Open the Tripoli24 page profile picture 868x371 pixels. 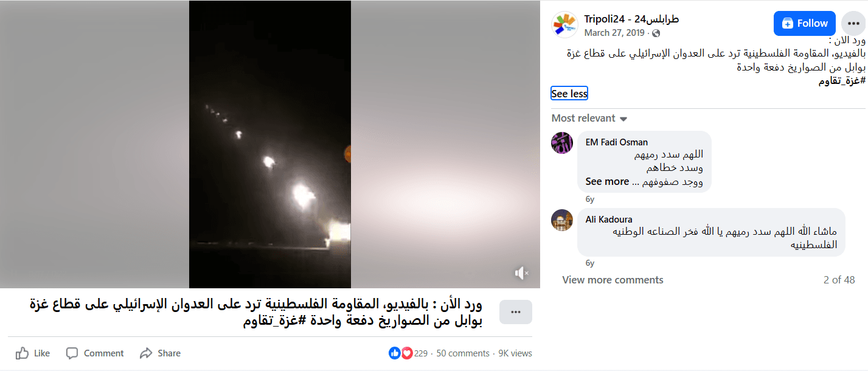pos(564,25)
